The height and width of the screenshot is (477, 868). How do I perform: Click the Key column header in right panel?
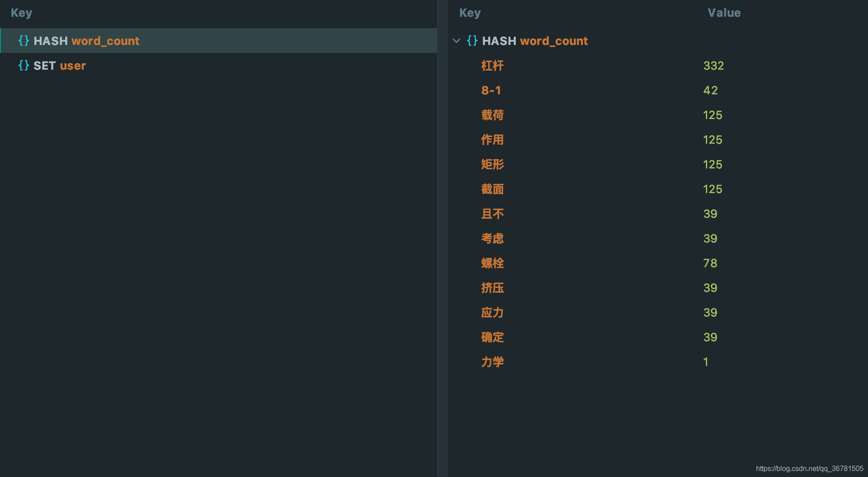coord(470,13)
